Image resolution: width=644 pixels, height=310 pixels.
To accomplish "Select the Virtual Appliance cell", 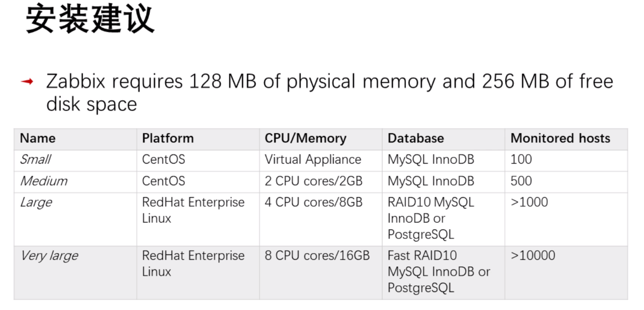I will pos(313,160).
